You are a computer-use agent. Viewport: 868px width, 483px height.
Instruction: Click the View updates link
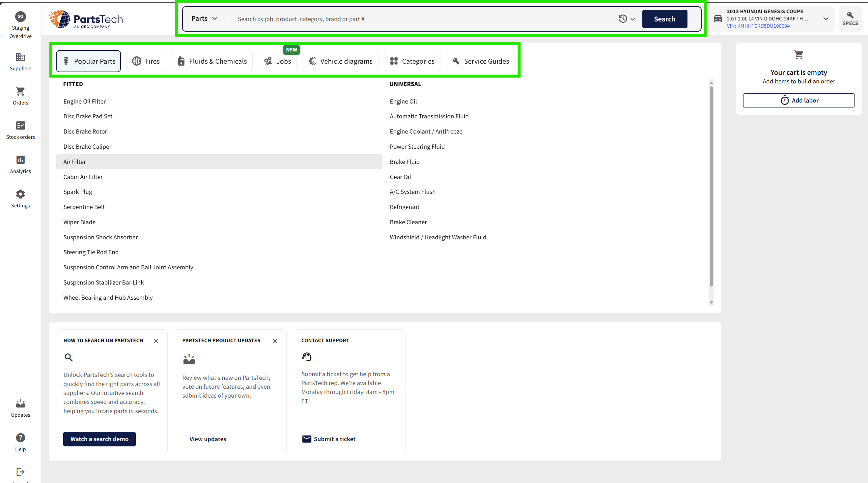click(x=208, y=439)
